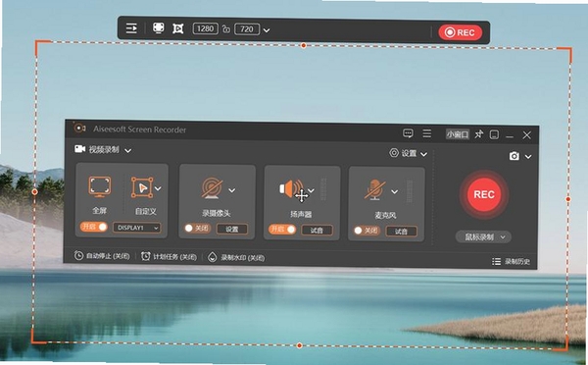Toggle the microphone 关闭 switch
The width and height of the screenshot is (588, 365).
[367, 231]
